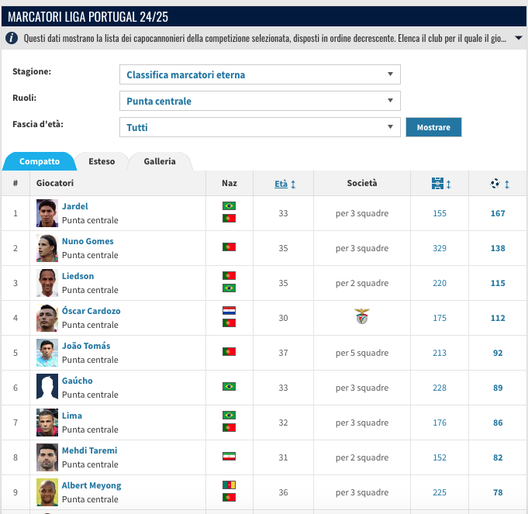Image resolution: width=528 pixels, height=514 pixels.
Task: Expand the description text arrow
Action: (x=519, y=38)
